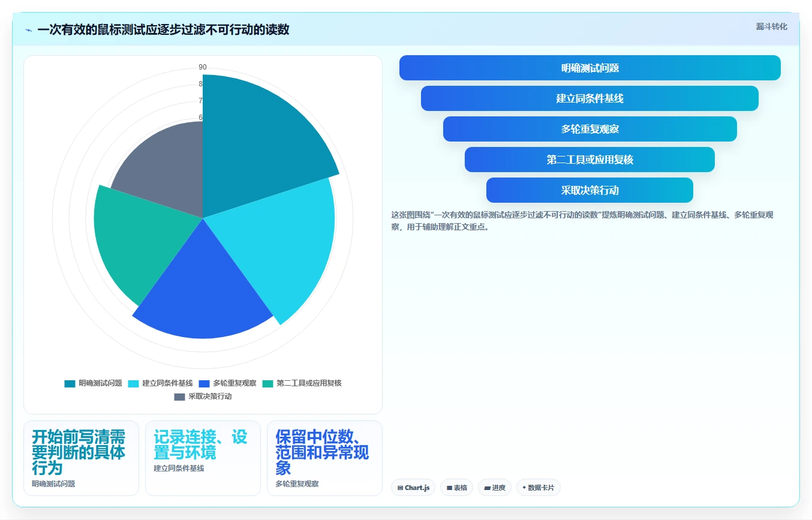Click the 采取决策行动 legend text
812x520 pixels.
(x=210, y=396)
